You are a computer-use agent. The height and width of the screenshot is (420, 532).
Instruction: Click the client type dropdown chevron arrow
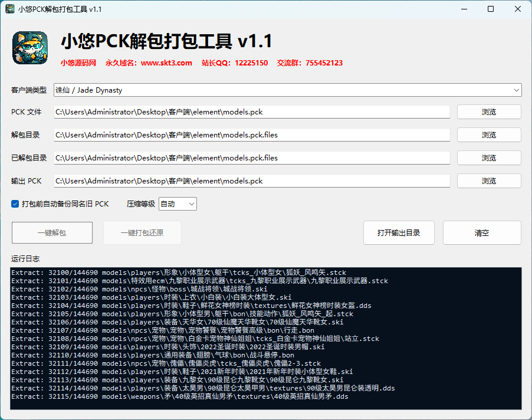pos(516,90)
